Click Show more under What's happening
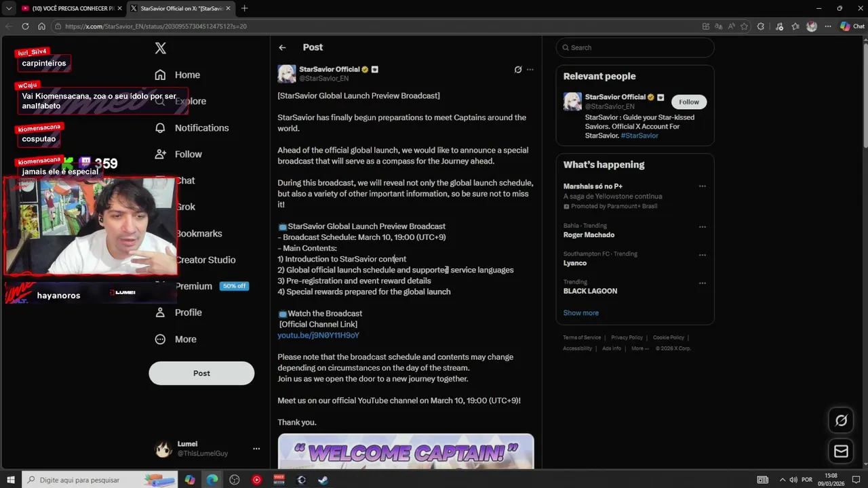Image resolution: width=868 pixels, height=488 pixels. point(581,313)
